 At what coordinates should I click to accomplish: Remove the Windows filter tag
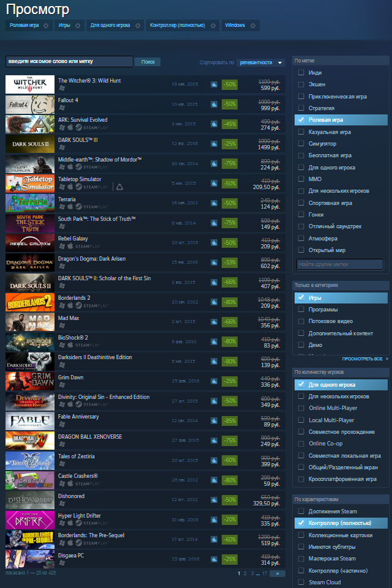point(253,26)
